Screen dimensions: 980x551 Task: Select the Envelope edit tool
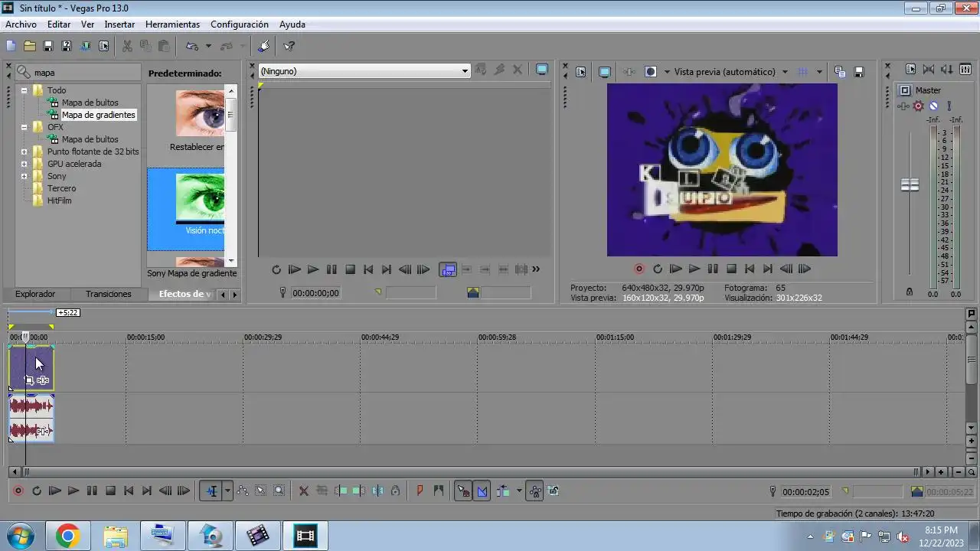click(243, 491)
